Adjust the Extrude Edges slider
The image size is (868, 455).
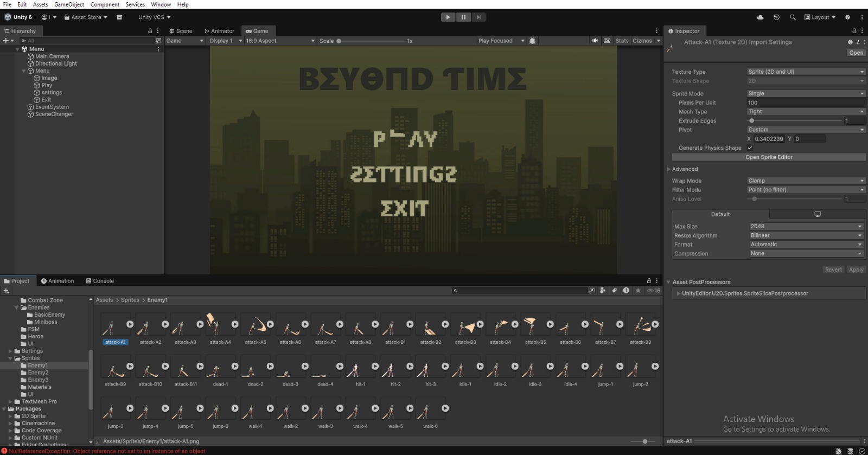[x=795, y=121]
